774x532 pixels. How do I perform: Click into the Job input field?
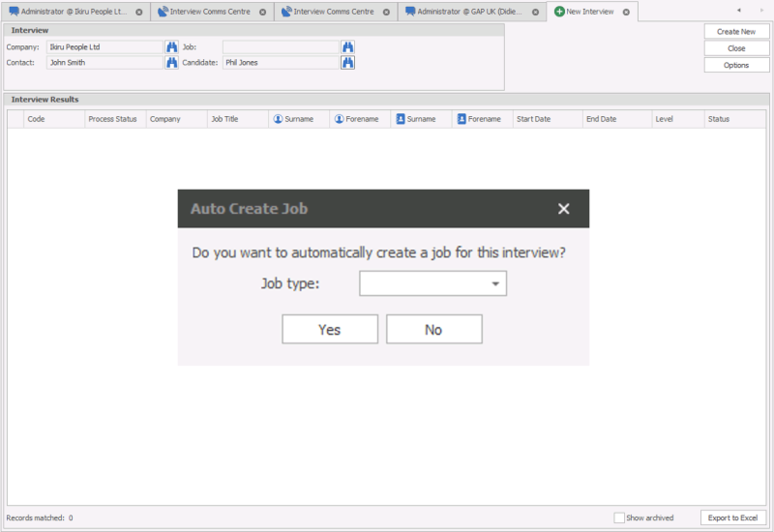click(280, 46)
